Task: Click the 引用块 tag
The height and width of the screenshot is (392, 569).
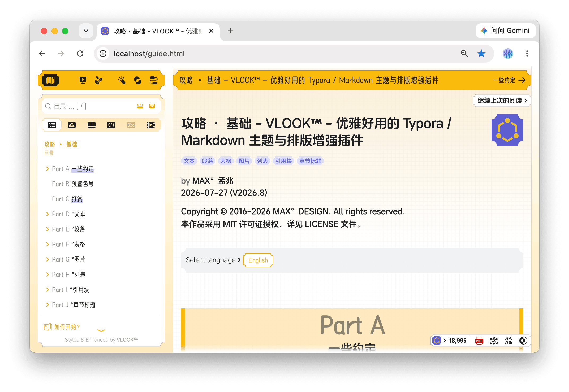Action: [x=283, y=161]
